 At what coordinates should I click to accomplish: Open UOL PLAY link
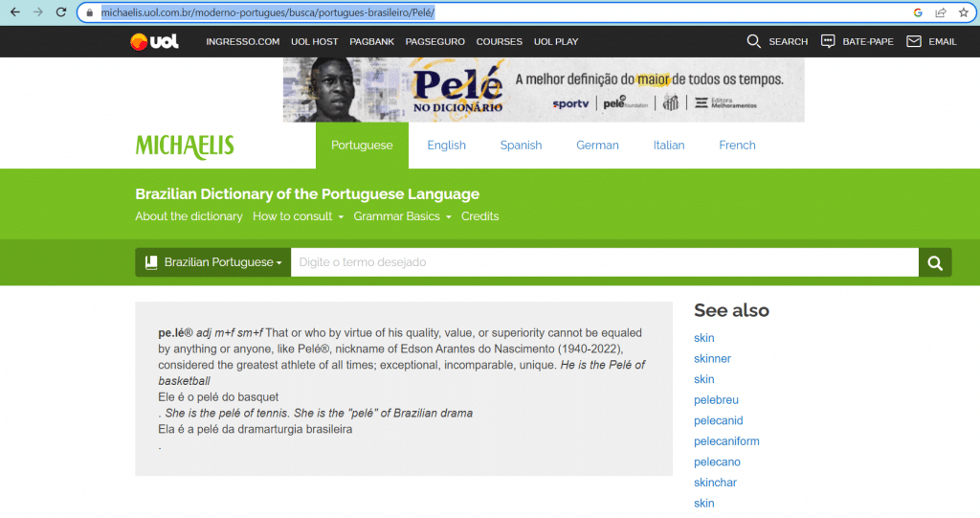click(x=556, y=42)
